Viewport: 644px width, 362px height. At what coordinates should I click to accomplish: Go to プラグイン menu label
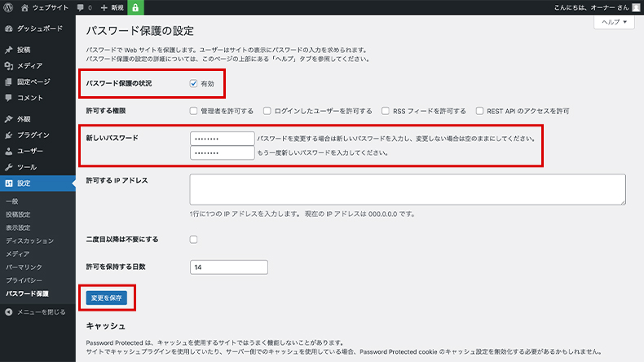(x=33, y=135)
